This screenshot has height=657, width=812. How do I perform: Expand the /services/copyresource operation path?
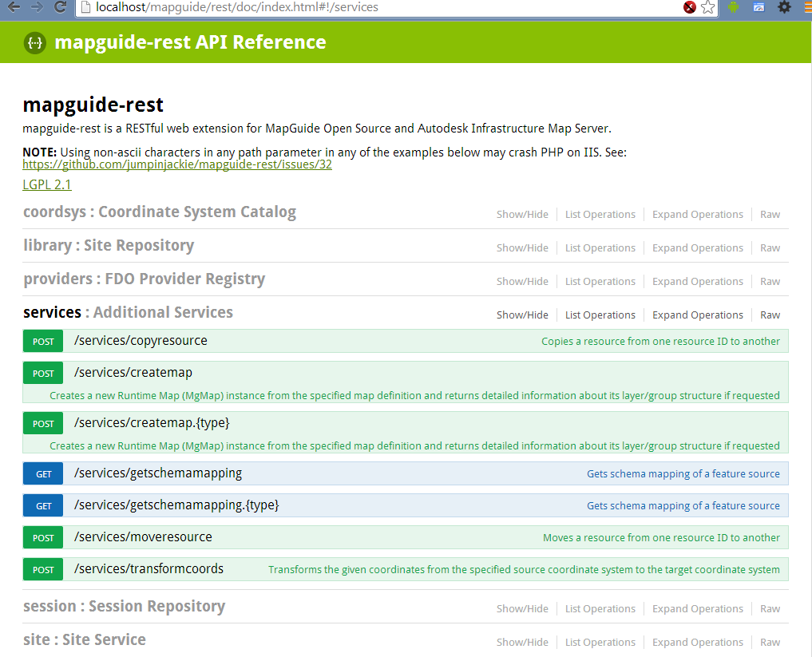141,341
